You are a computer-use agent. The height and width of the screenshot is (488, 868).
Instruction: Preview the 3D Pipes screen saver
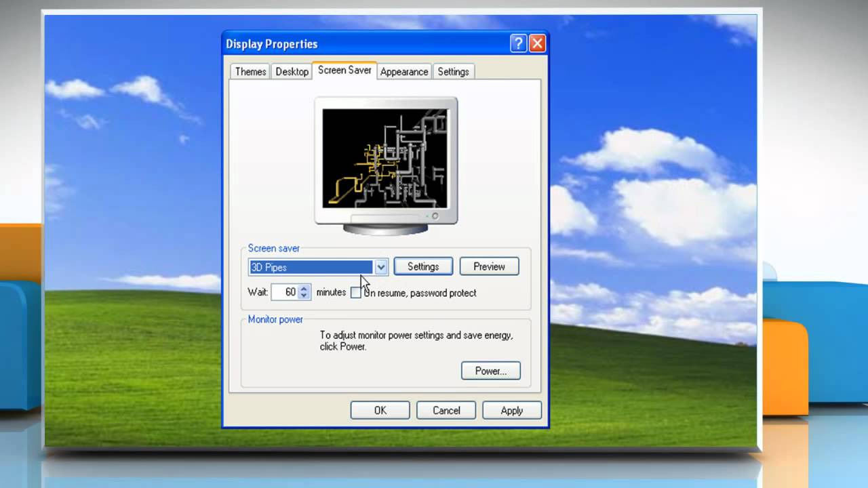pos(489,266)
